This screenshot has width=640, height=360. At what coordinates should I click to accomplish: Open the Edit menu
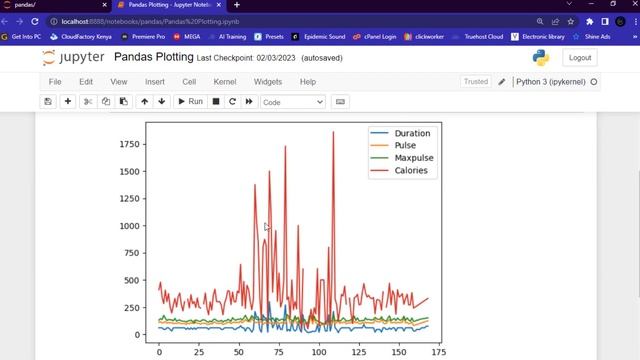(86, 82)
